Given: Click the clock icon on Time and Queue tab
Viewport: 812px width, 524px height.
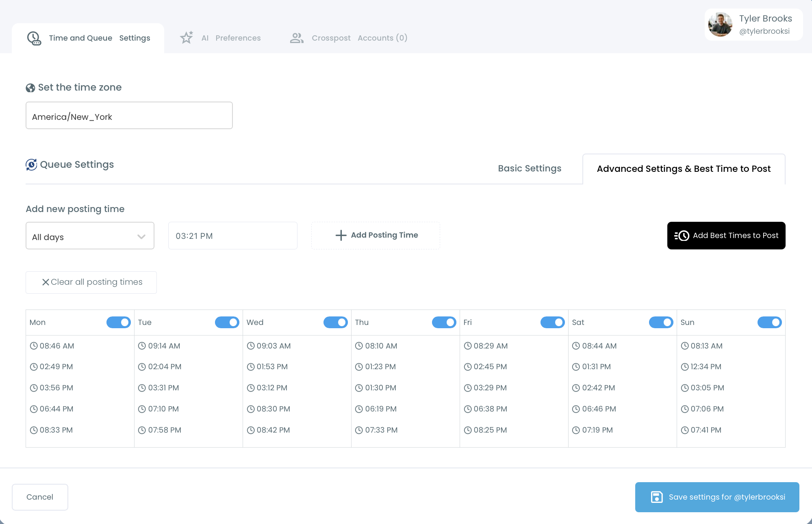Looking at the screenshot, I should pos(34,38).
